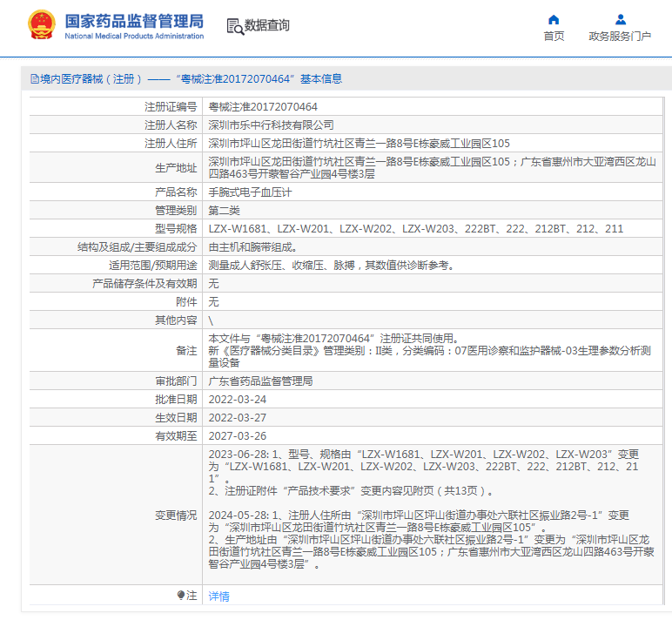Click the 产品名称 row label

pyautogui.click(x=176, y=192)
